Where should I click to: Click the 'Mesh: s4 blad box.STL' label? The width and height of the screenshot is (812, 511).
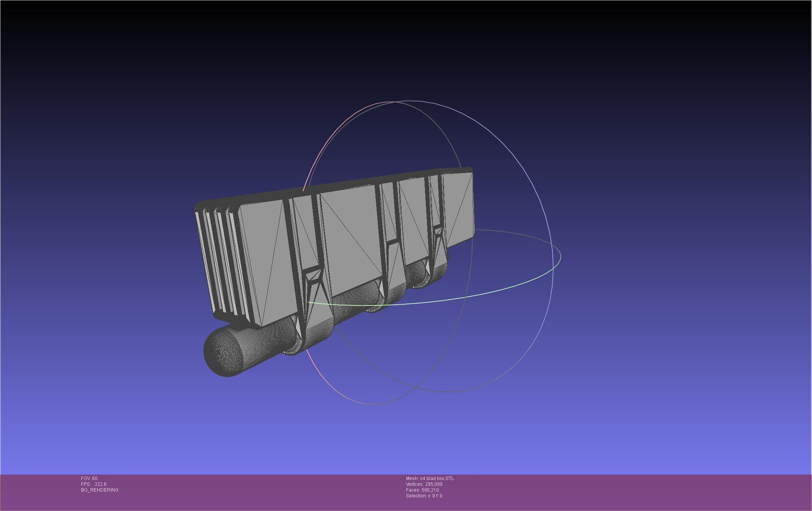pos(430,478)
